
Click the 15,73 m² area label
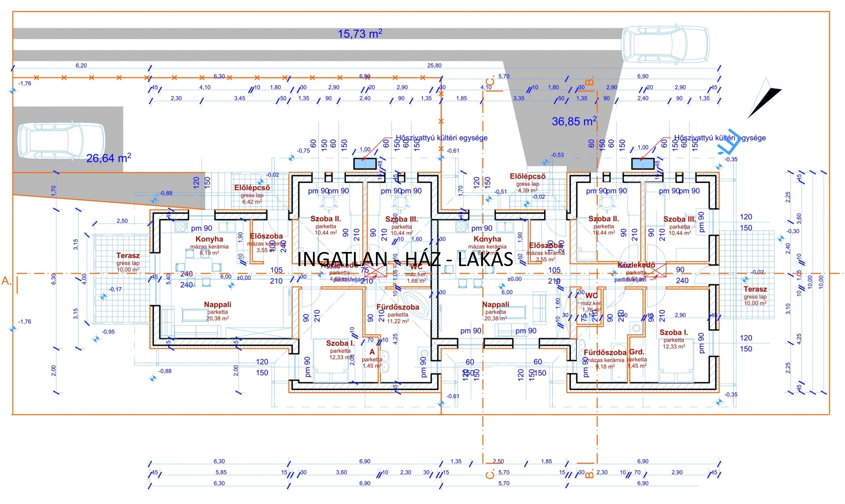point(360,33)
